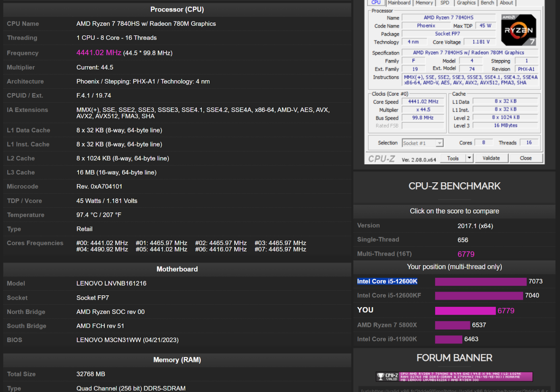
Task: Click the AMD Ryzen 7 logo badge
Action: click(x=518, y=30)
